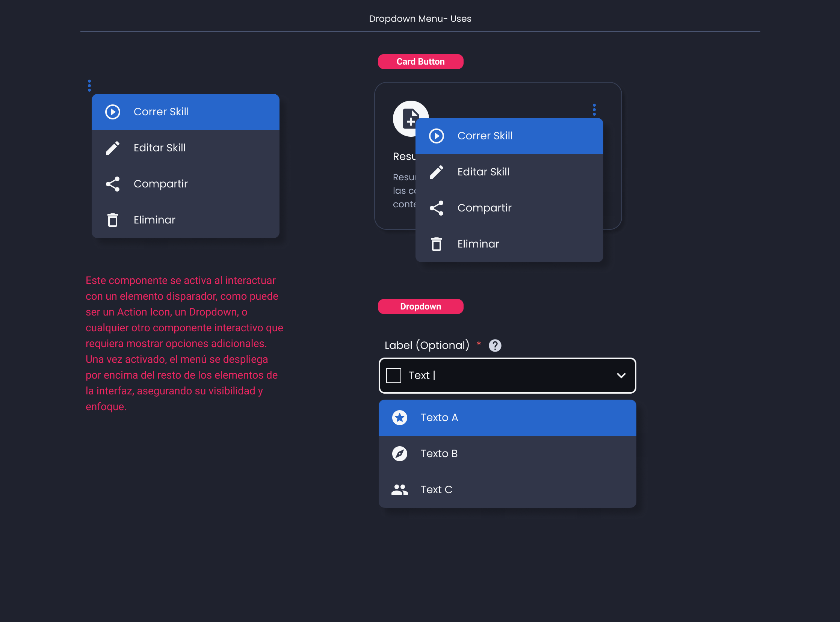Select Compartir in left dropdown menu

coord(185,184)
